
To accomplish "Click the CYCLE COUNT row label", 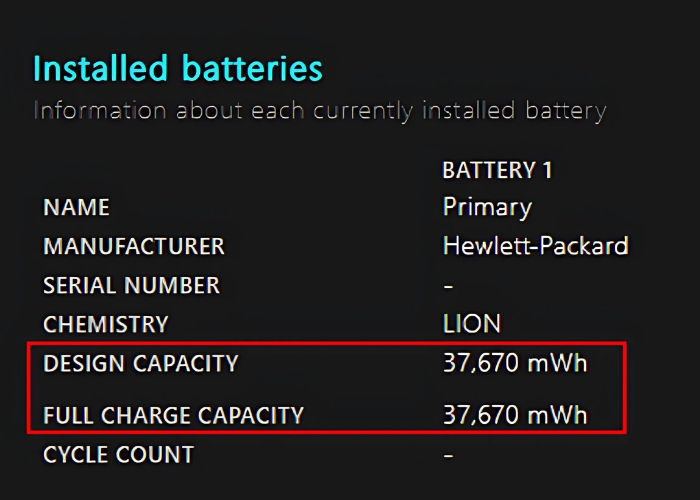I will coord(118,455).
